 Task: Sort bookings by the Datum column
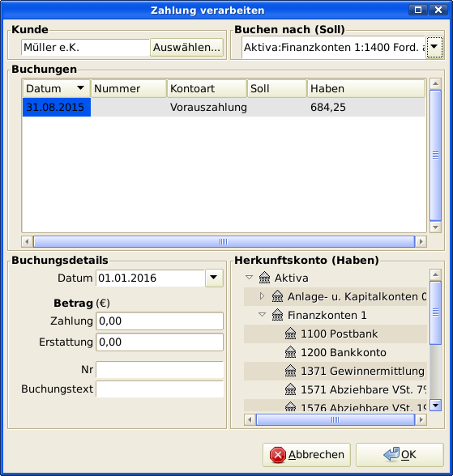(57, 89)
